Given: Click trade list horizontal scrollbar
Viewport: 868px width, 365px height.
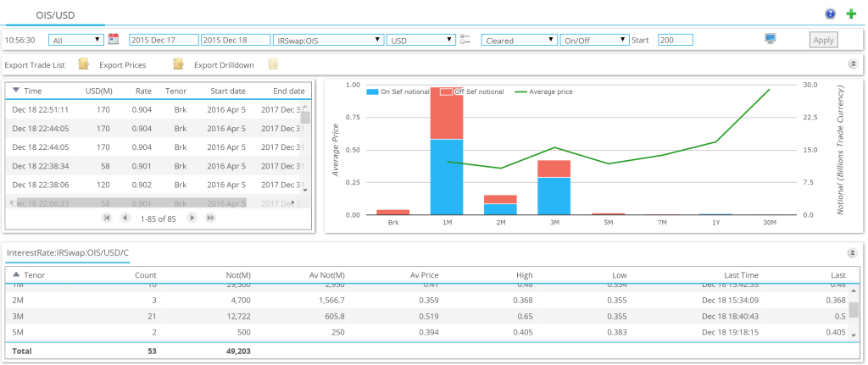Looking at the screenshot, I should click(131, 203).
